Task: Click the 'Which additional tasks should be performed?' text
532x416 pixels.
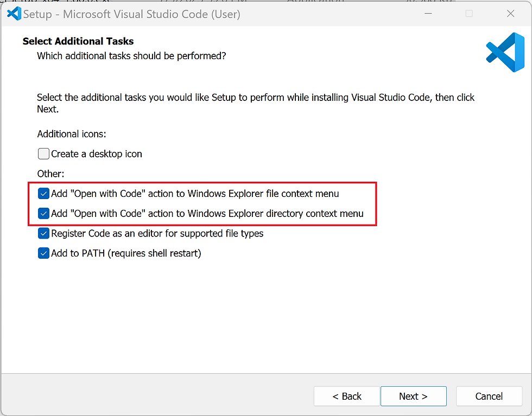Action: (x=131, y=56)
